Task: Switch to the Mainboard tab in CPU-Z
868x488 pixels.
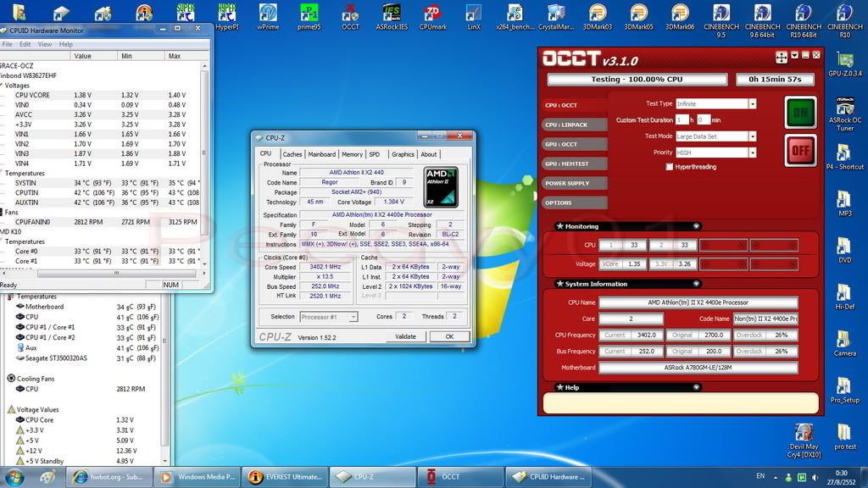Action: 321,154
